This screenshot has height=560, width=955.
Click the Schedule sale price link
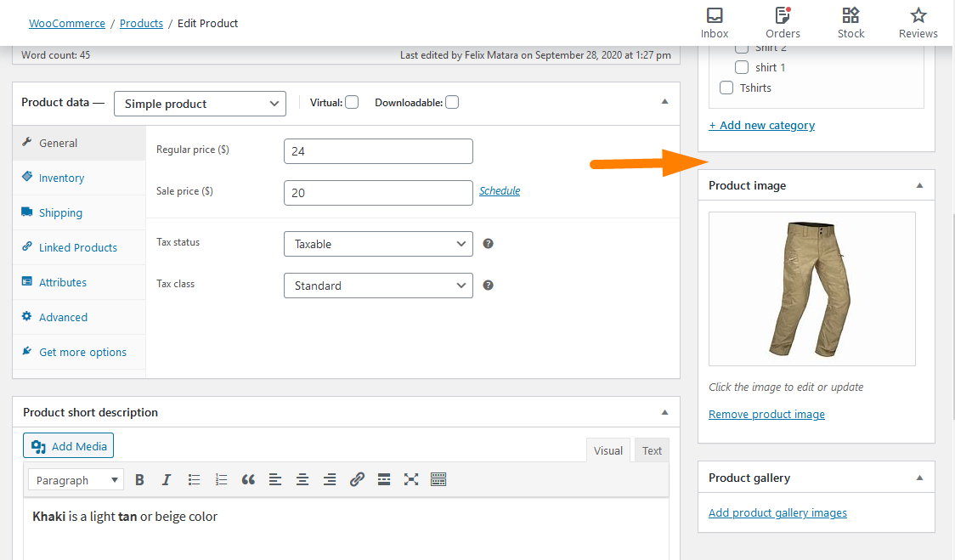tap(500, 190)
